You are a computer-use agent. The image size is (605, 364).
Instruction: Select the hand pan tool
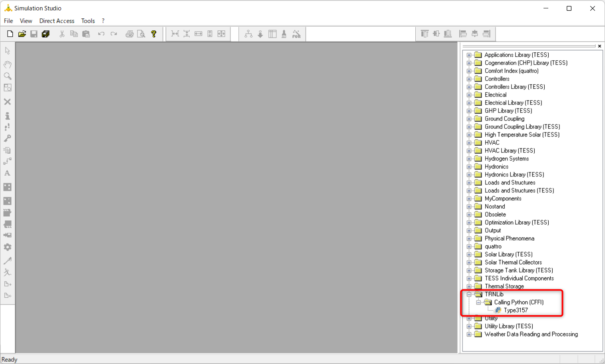tap(7, 64)
